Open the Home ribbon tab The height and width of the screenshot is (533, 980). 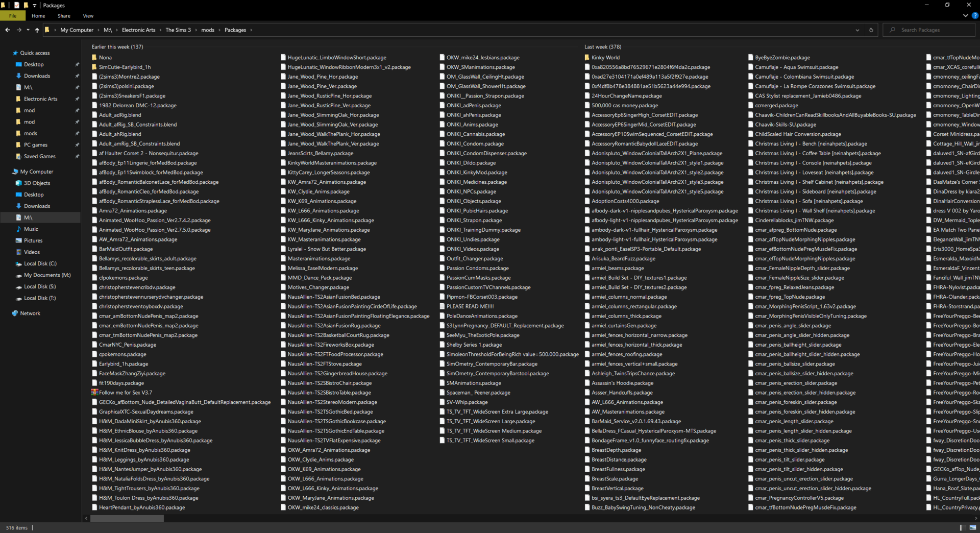[x=38, y=16]
